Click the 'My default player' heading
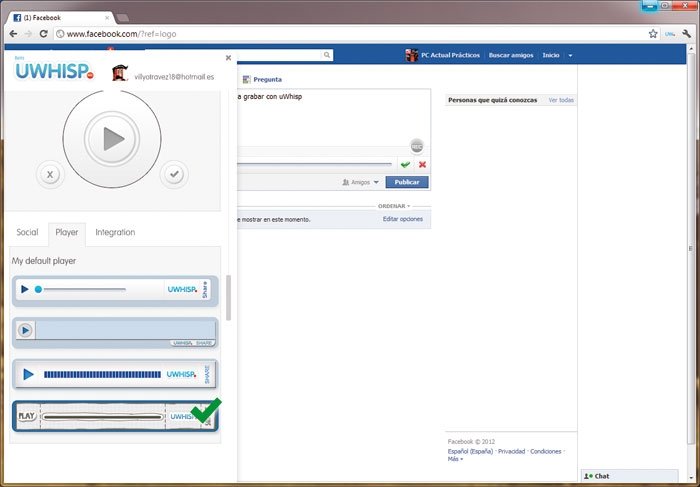Screen dimensions: 700x487 [44, 261]
